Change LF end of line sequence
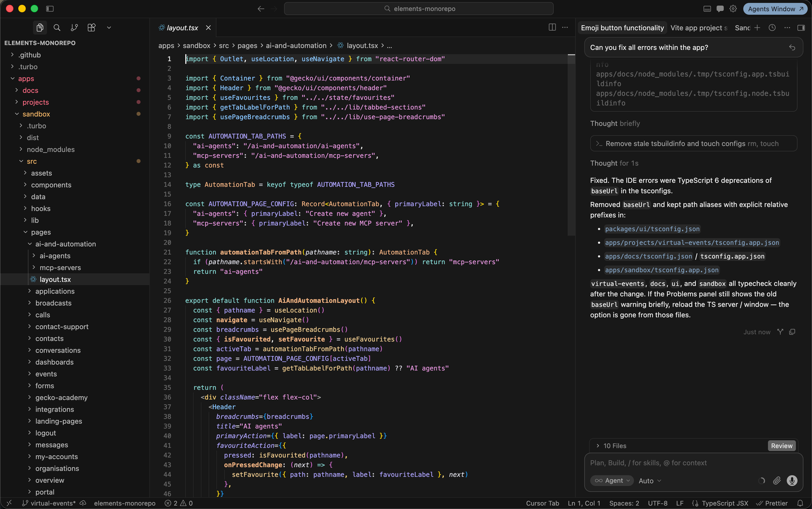The height and width of the screenshot is (509, 812). [680, 503]
